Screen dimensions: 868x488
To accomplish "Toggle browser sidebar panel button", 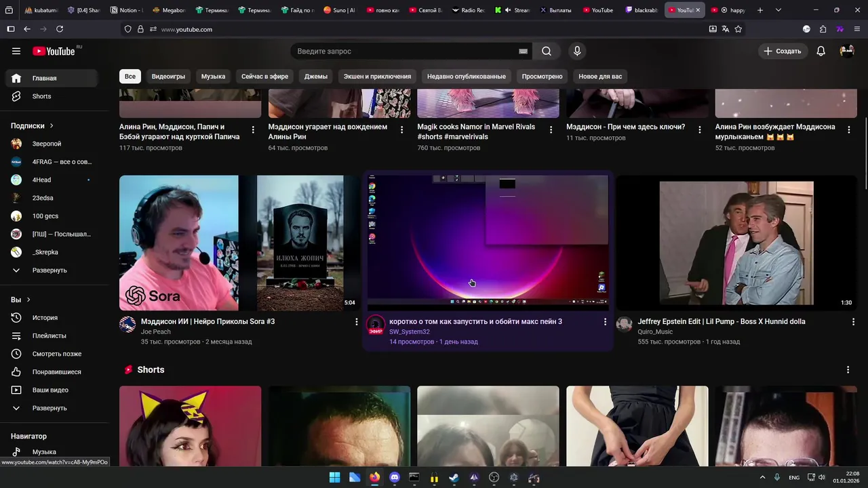I will tap(11, 29).
